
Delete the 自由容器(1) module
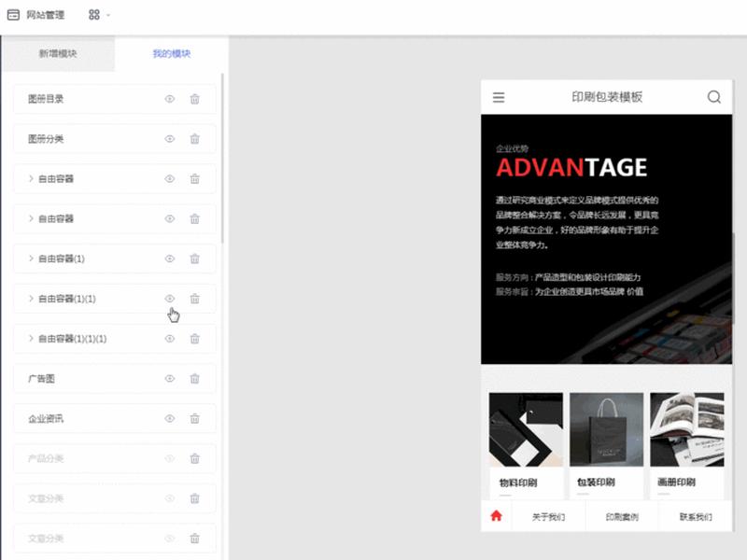pos(195,259)
